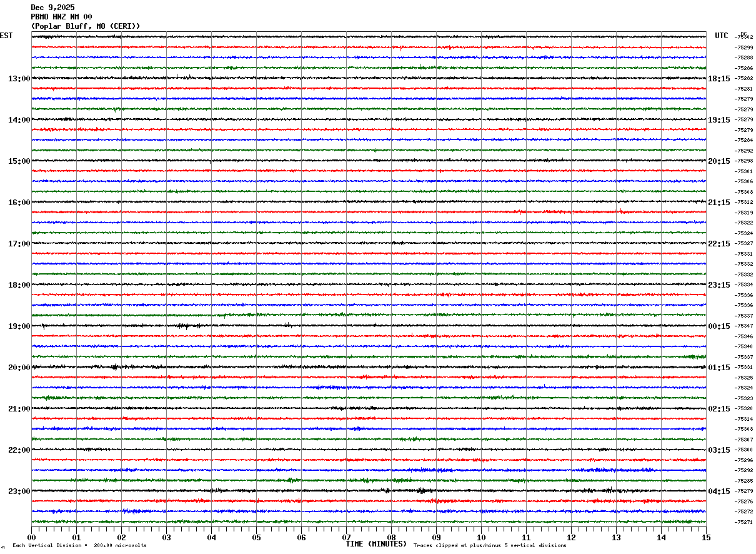Click the DC offset value -75347
This screenshot has width=756, height=554.
(744, 326)
